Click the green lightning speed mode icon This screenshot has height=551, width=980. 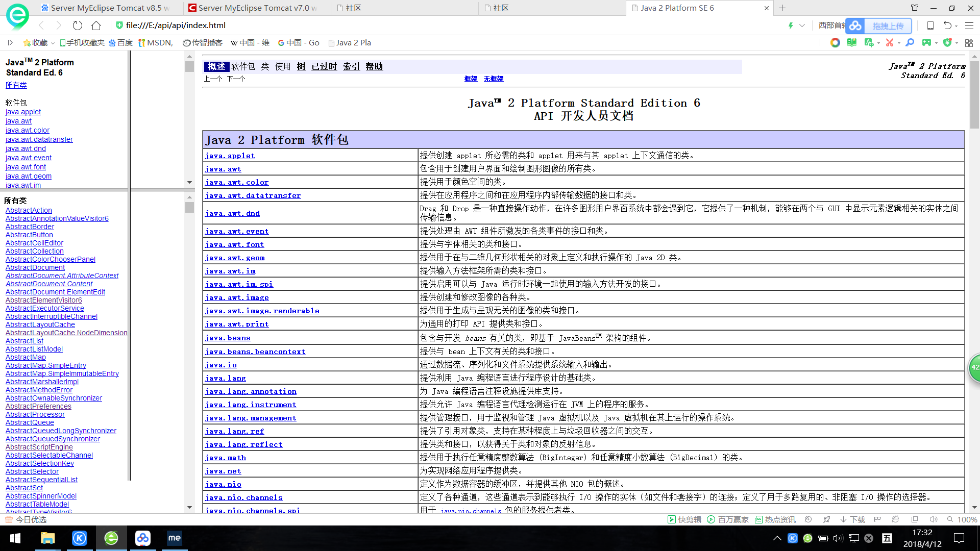pyautogui.click(x=791, y=26)
